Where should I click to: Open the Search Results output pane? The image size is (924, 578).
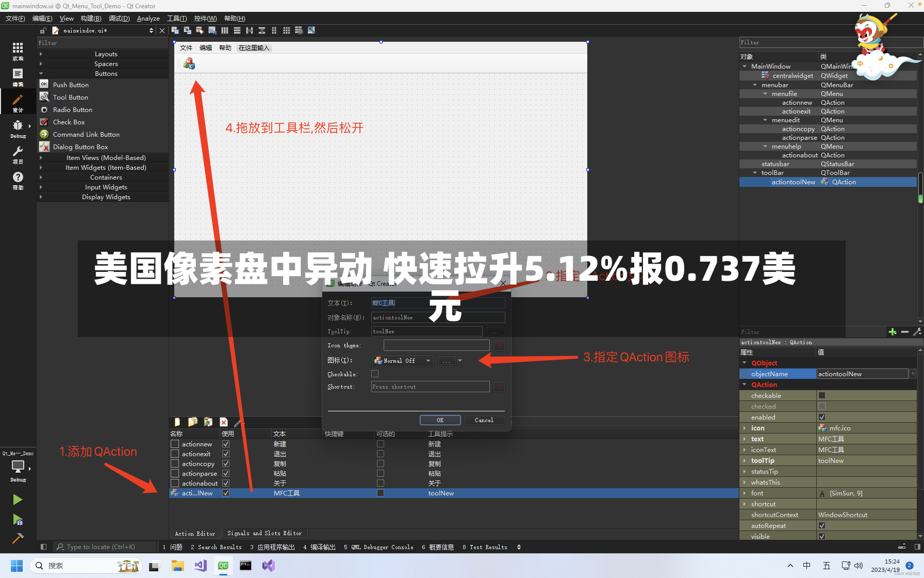pos(216,547)
